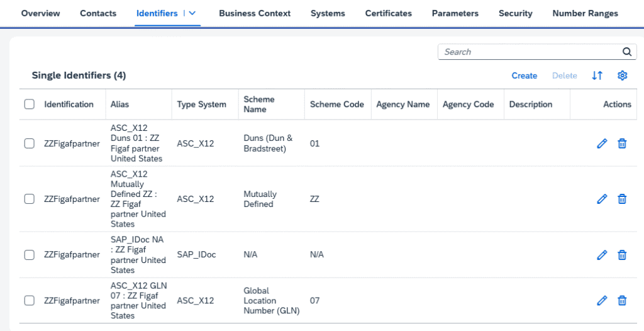Click scheme code 01 cell

click(314, 143)
